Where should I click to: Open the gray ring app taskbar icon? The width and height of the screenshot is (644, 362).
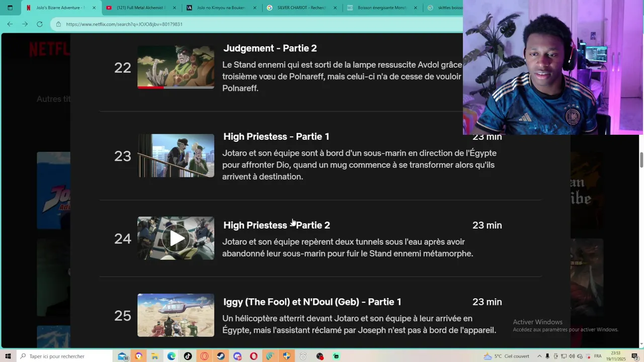[303, 356]
